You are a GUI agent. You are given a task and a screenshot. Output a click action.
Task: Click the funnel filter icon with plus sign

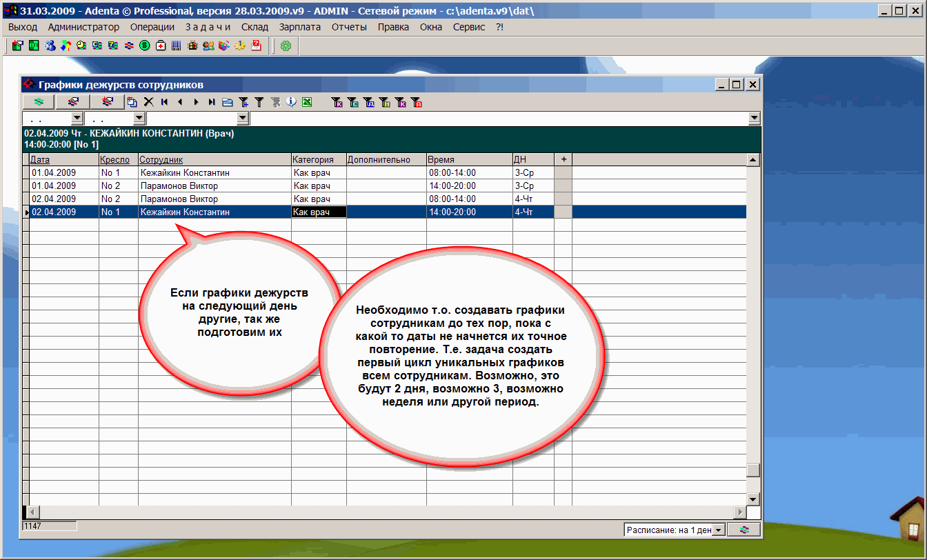[243, 102]
